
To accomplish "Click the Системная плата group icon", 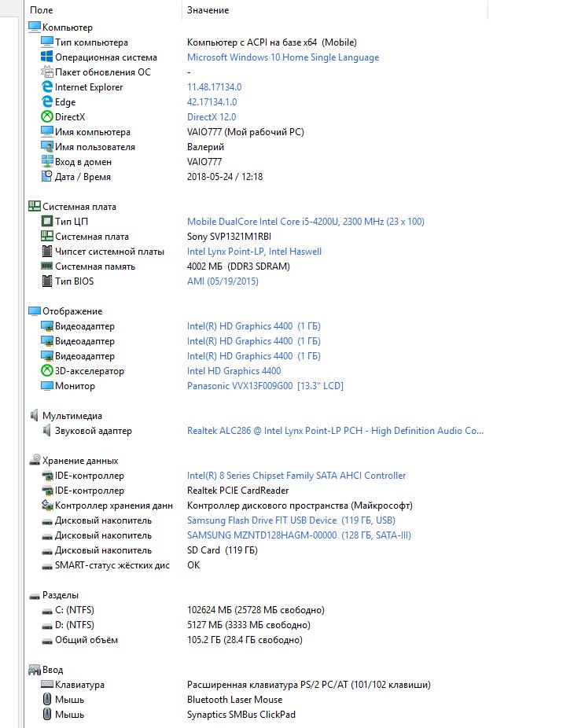I will coord(35,206).
